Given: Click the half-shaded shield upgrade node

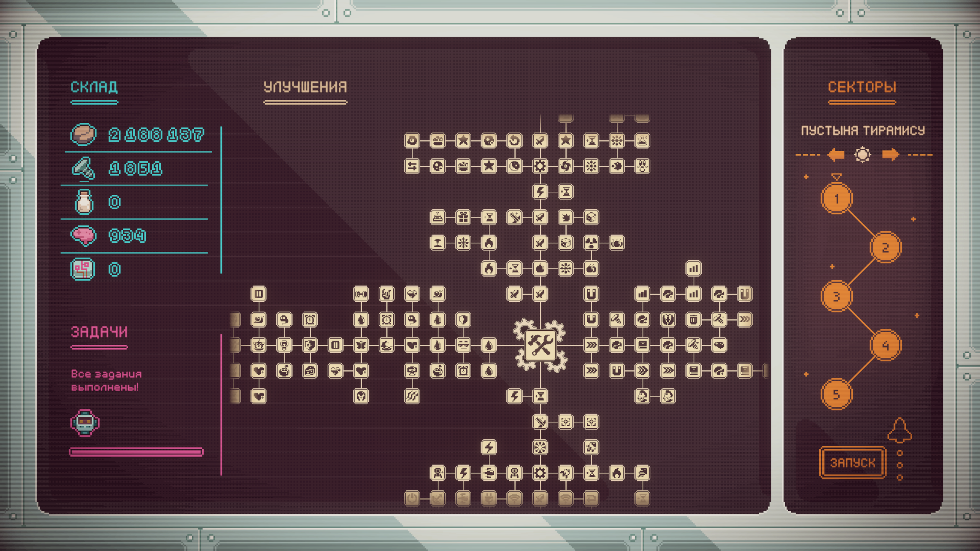Looking at the screenshot, I should (x=463, y=320).
